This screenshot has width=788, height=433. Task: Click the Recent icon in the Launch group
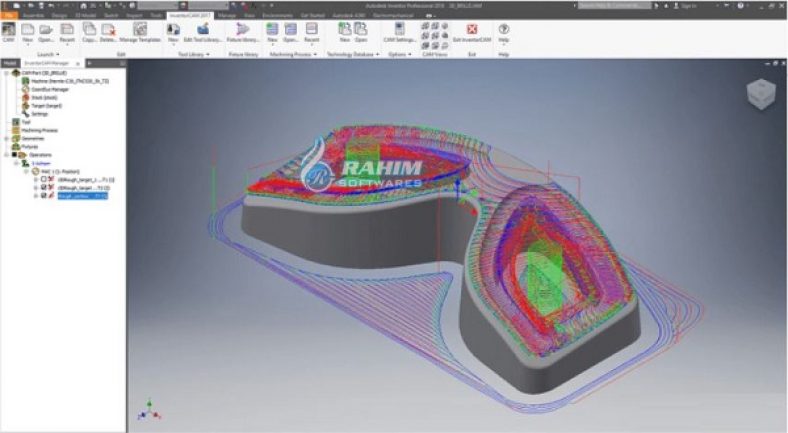[x=67, y=30]
